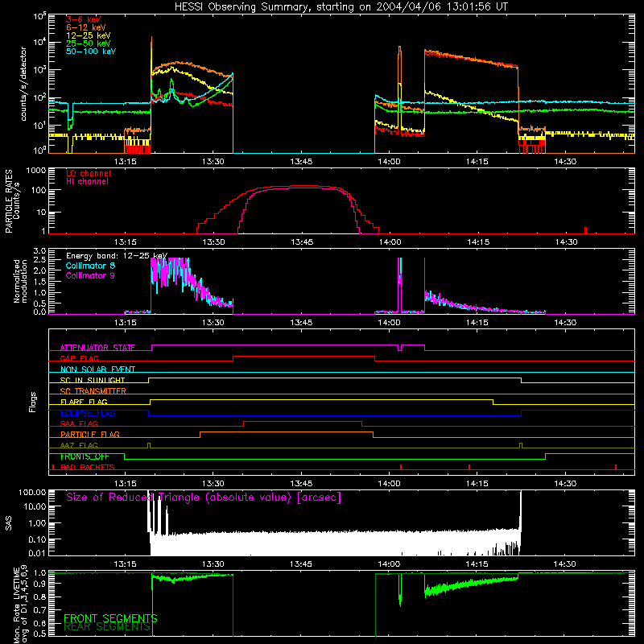This screenshot has height=644, width=644.
Task: Select the 12-25 keV legend label
Action: pos(88,35)
